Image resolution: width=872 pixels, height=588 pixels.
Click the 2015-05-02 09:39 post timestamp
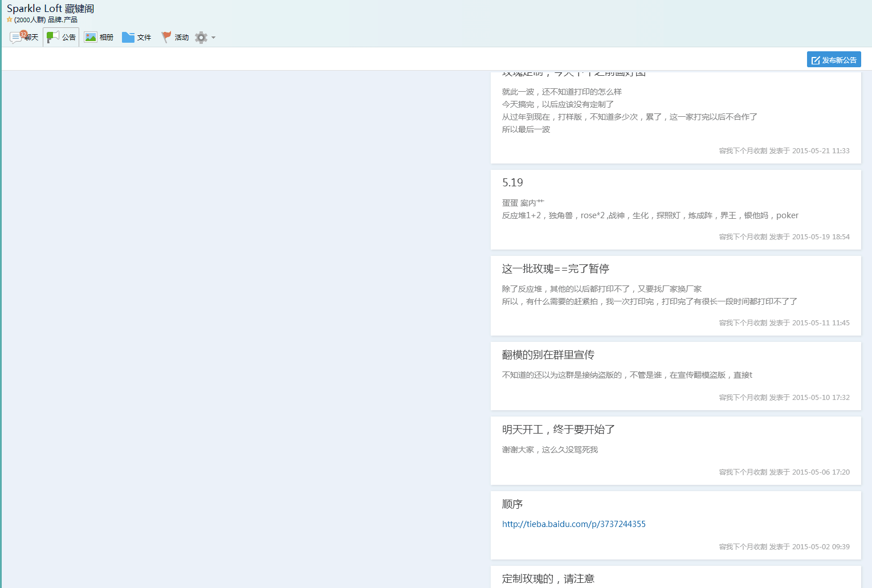point(821,547)
